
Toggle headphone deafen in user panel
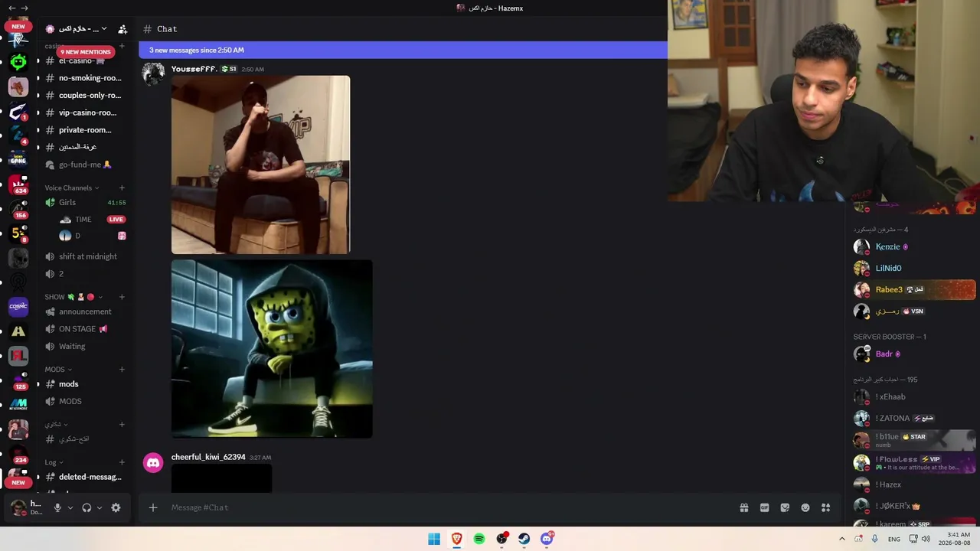87,507
